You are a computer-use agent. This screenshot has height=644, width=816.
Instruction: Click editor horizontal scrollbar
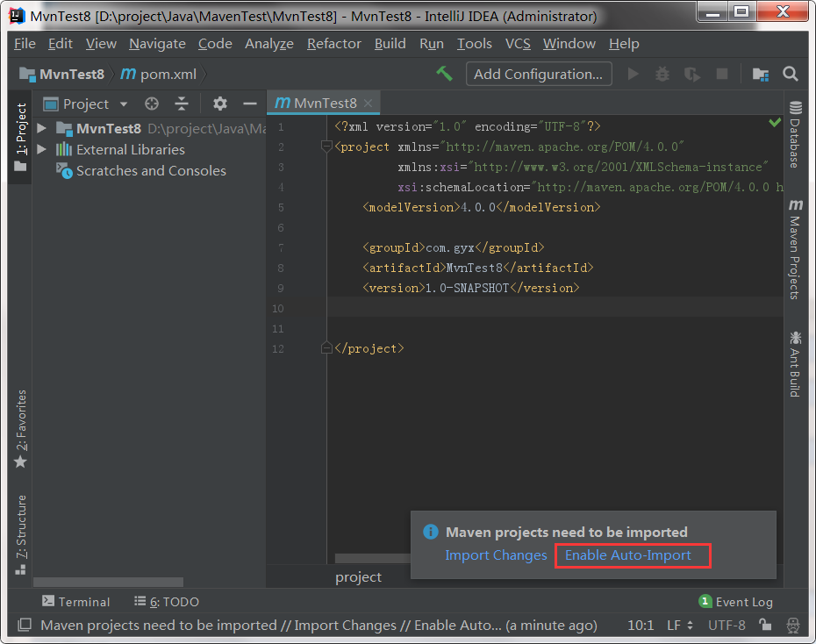pyautogui.click(x=372, y=558)
